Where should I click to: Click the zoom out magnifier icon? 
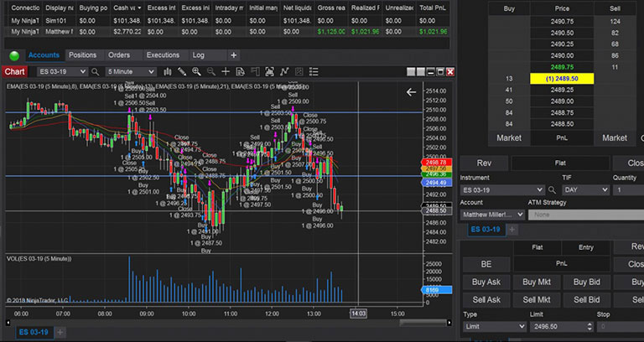[x=211, y=72]
